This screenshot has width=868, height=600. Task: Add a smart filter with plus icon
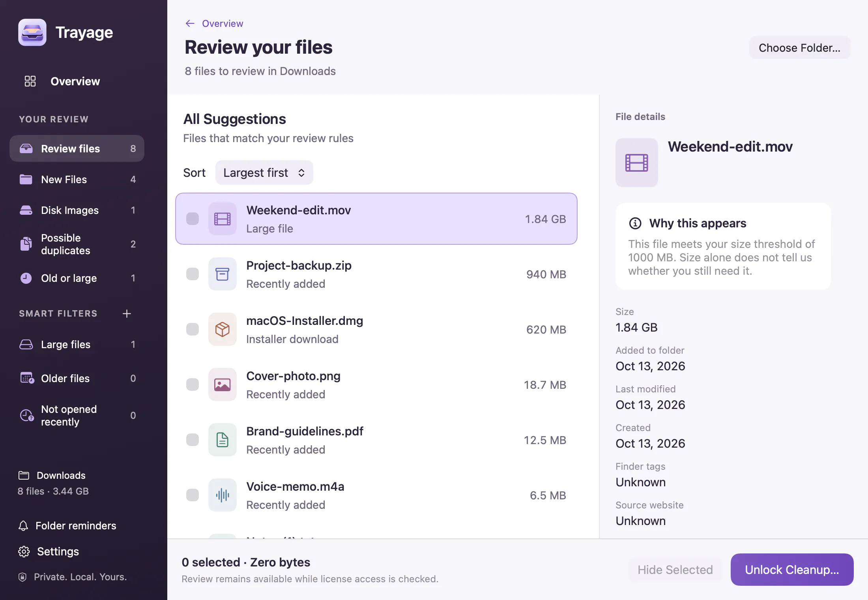(x=127, y=313)
